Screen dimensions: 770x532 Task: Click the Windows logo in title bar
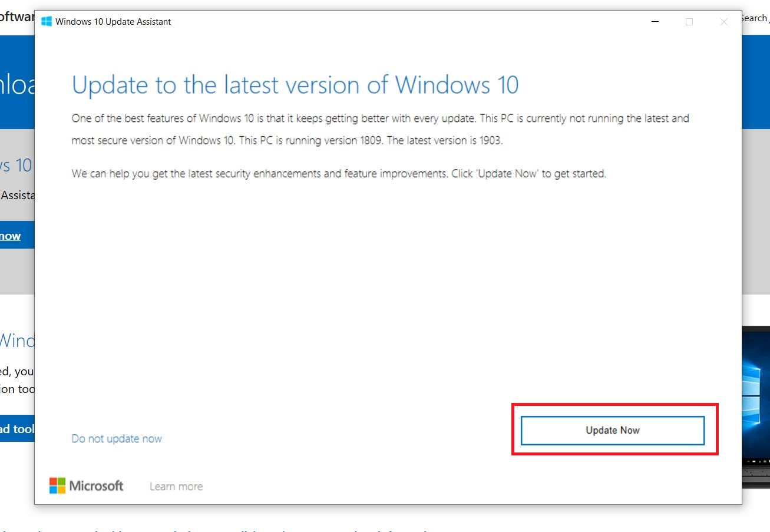point(47,22)
